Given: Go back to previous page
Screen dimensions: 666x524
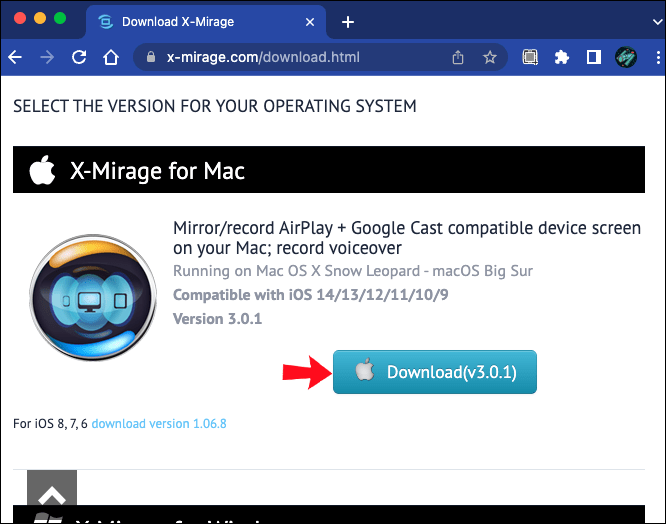Looking at the screenshot, I should [15, 57].
